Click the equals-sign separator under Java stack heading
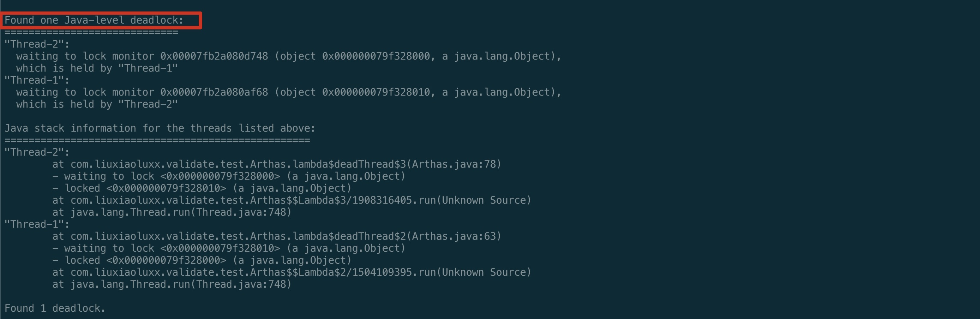 pyautogui.click(x=157, y=140)
